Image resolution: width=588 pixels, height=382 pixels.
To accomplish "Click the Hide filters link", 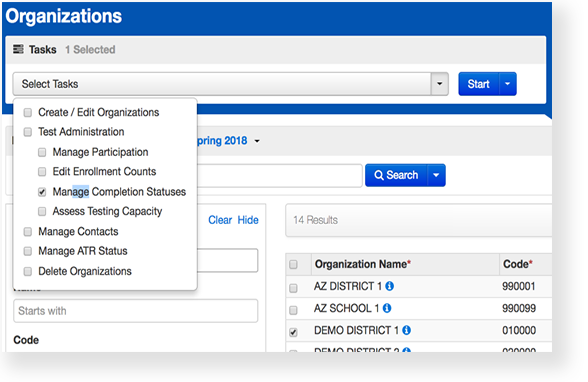I will point(248,220).
